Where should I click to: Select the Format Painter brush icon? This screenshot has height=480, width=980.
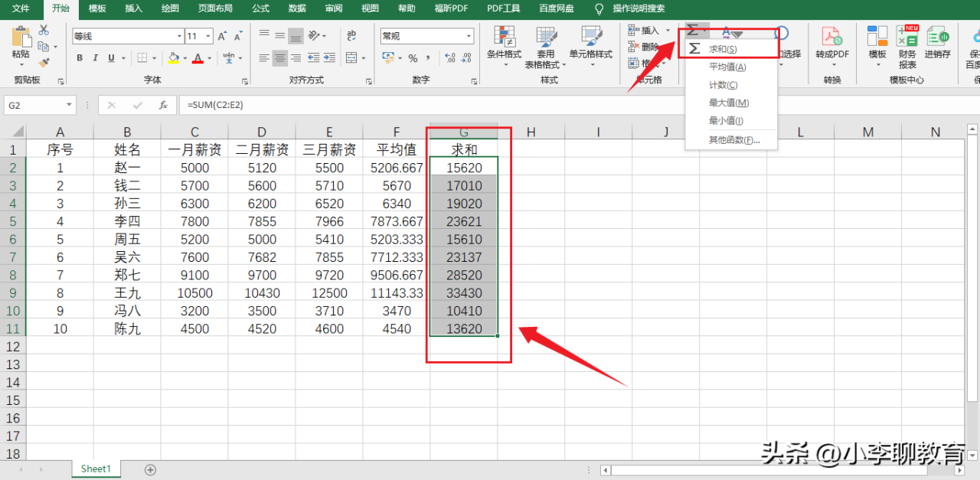coord(44,63)
